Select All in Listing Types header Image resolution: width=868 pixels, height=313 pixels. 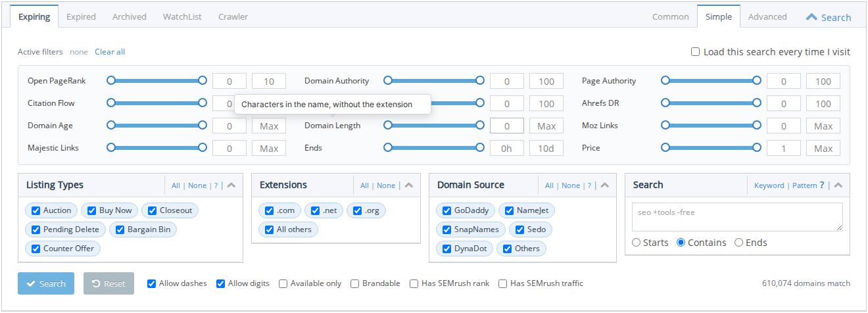coord(176,185)
